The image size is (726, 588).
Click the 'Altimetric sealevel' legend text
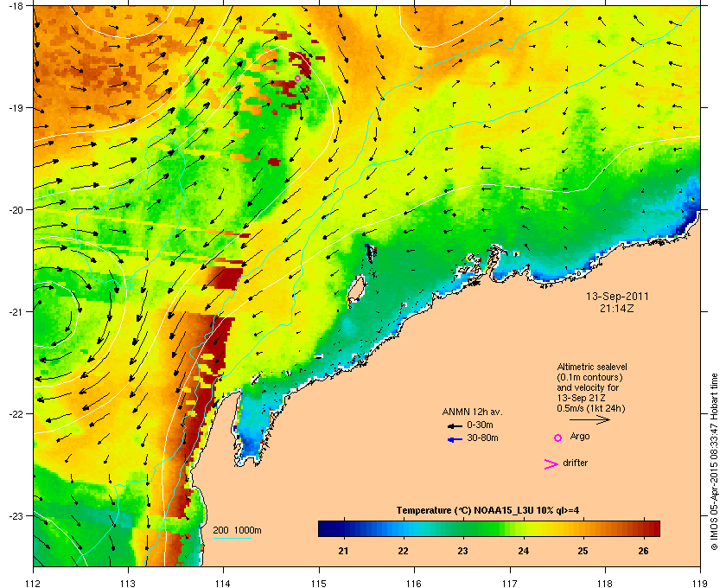pos(592,367)
